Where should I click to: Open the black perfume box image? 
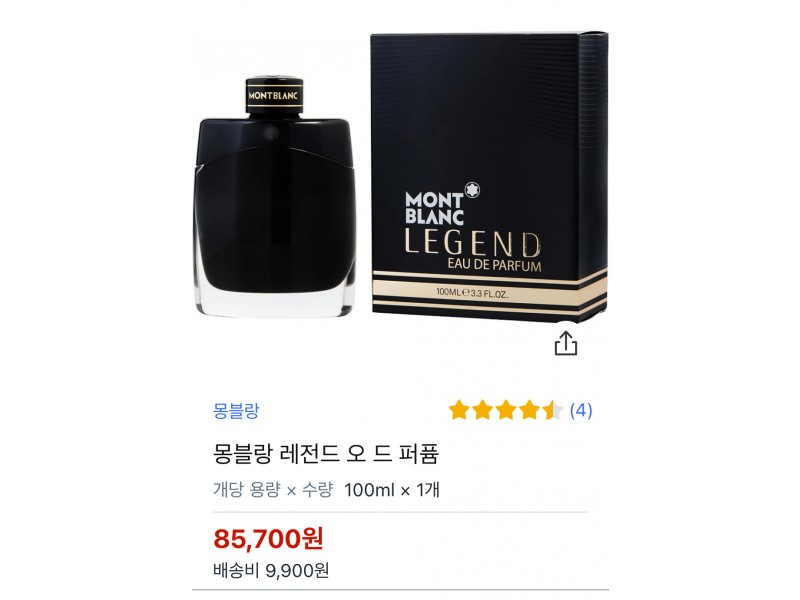(489, 177)
